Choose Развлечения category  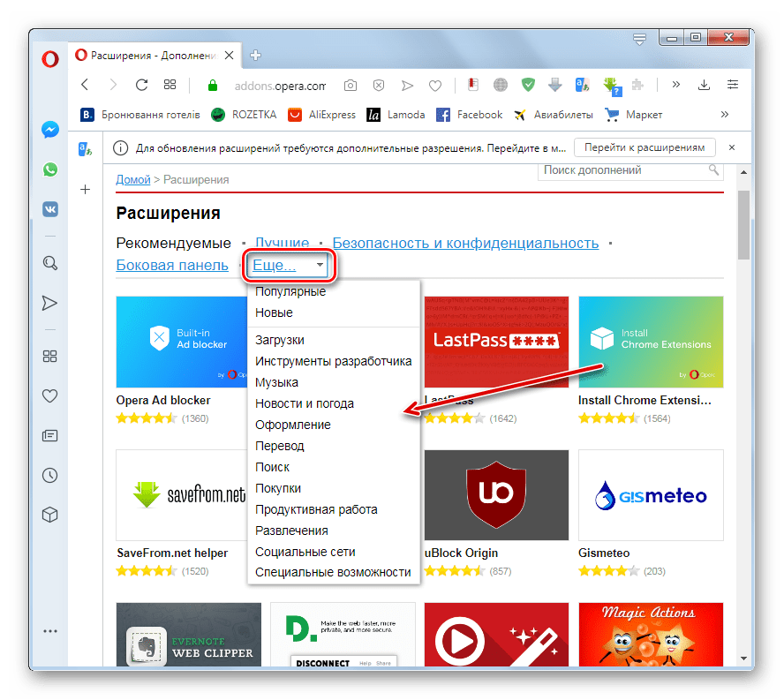point(291,531)
